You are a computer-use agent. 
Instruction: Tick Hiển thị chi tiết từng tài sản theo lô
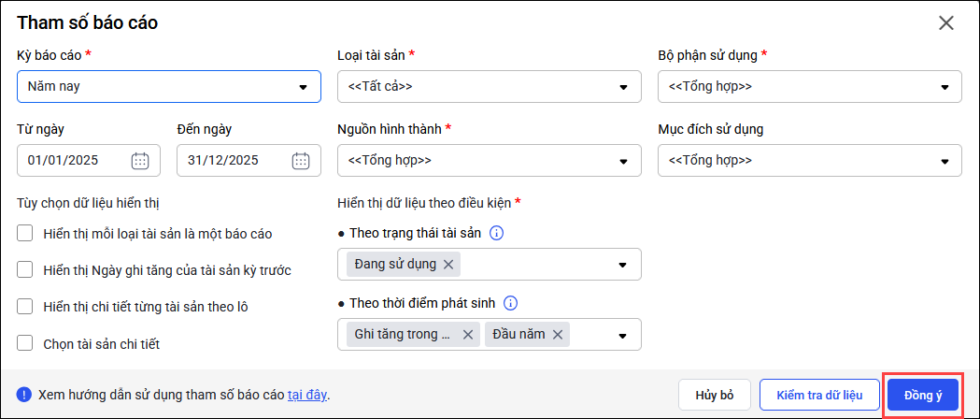tap(26, 306)
